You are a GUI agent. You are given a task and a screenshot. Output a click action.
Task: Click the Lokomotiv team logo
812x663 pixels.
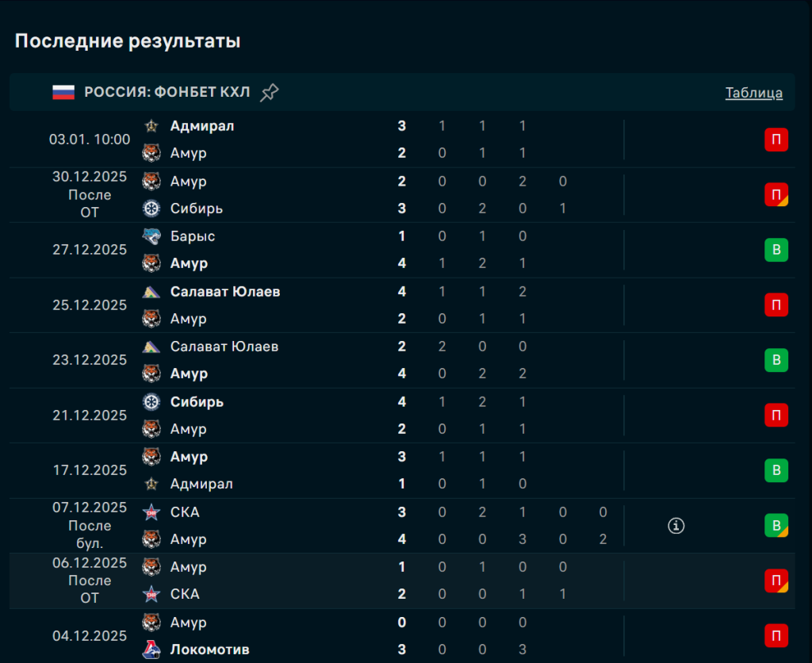[x=151, y=650]
